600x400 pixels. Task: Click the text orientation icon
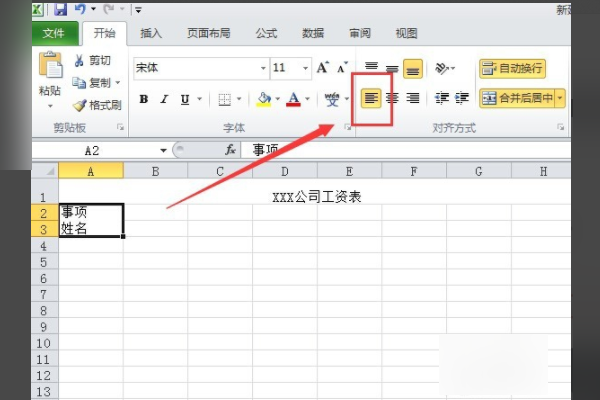[442, 68]
